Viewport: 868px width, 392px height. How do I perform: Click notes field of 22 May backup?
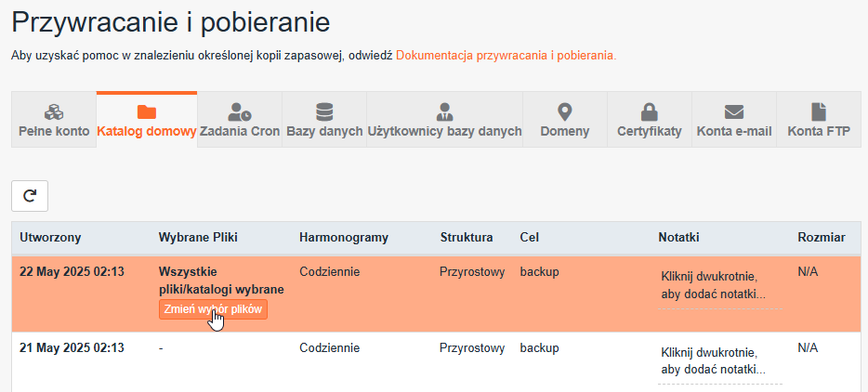pyautogui.click(x=720, y=286)
